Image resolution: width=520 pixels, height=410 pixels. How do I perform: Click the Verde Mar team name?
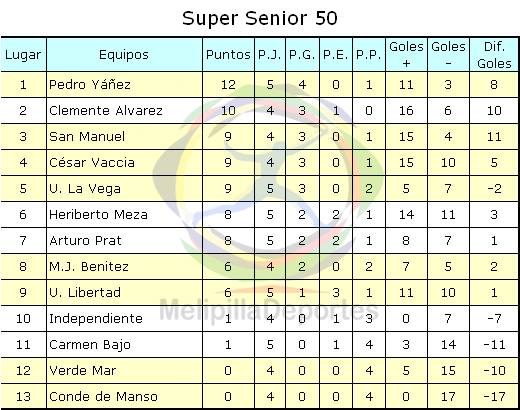83,371
